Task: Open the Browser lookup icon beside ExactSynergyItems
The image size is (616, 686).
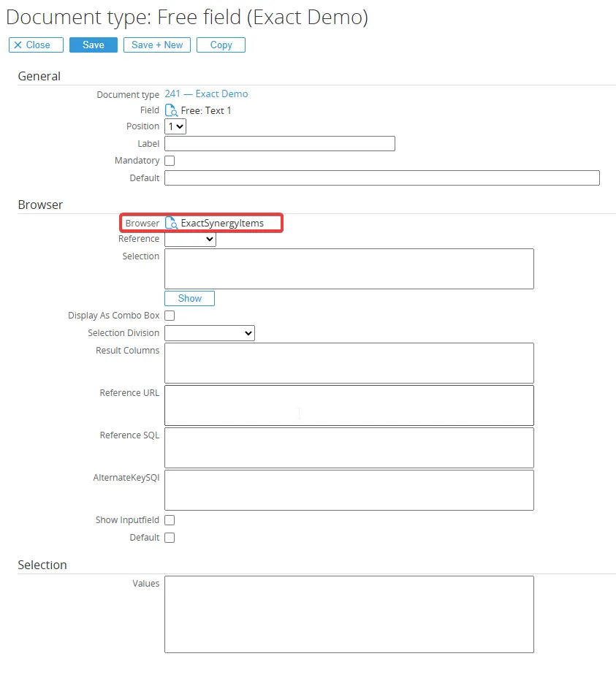Action: pos(171,224)
